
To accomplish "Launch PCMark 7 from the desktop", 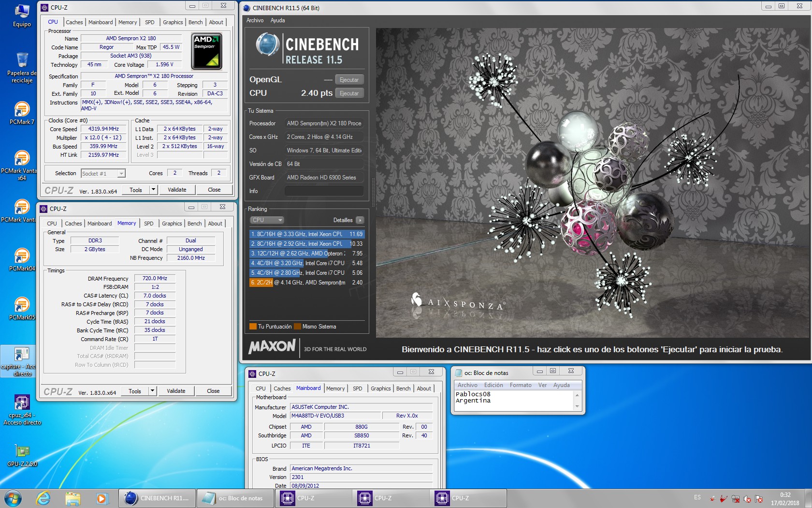I will [22, 113].
